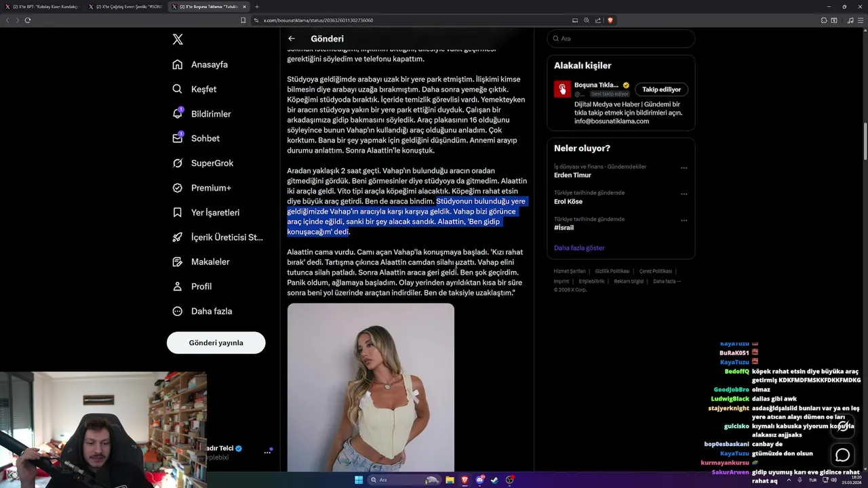The image size is (868, 488).
Task: Click the browser reload button
Action: (28, 20)
